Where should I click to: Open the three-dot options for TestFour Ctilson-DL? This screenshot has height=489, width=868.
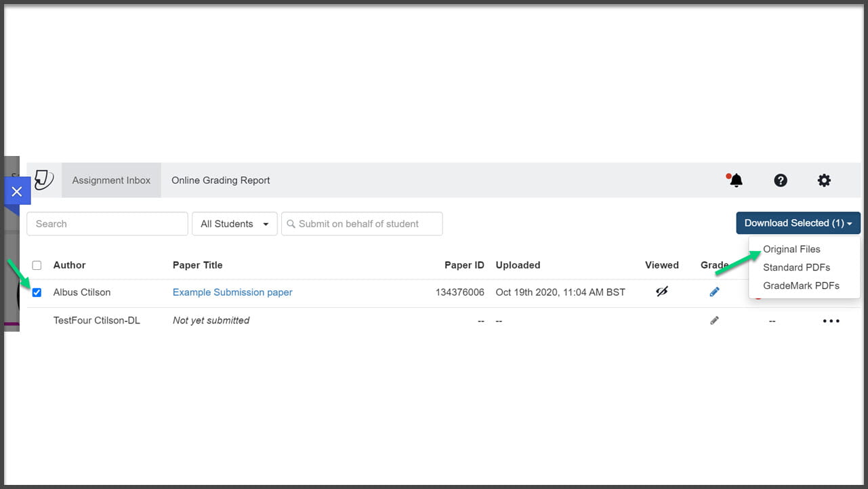point(831,321)
